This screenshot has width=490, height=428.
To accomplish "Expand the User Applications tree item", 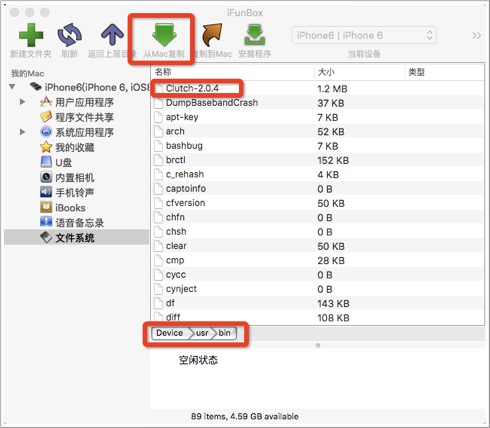I will click(22, 102).
